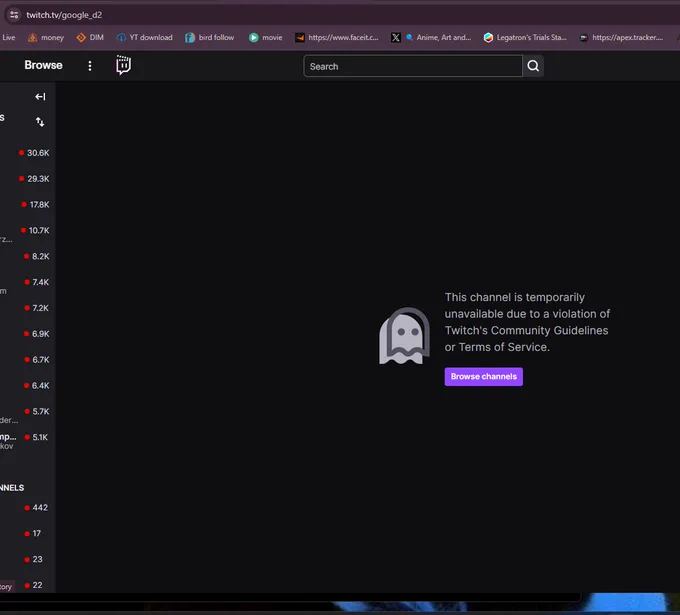Open the DIM bookmark

click(x=90, y=38)
